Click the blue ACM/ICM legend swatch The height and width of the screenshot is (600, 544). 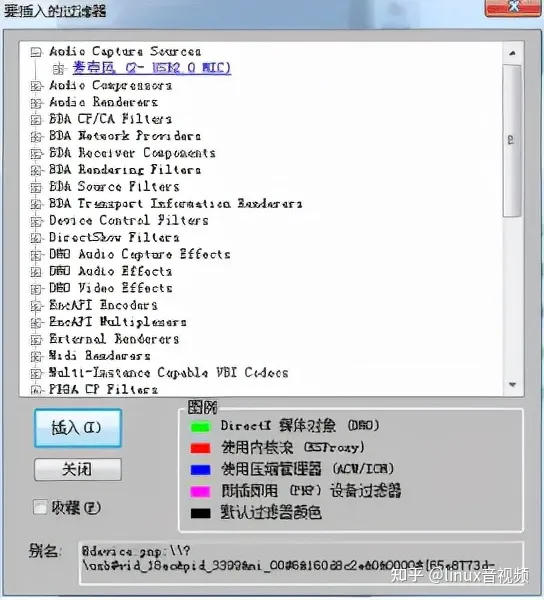[200, 470]
